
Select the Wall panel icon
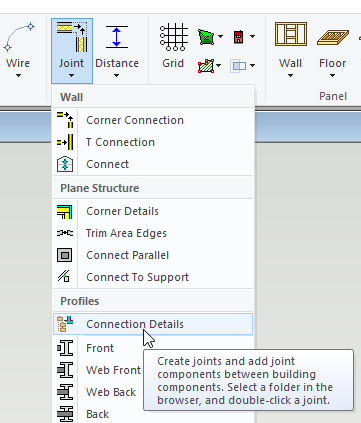pyautogui.click(x=291, y=35)
